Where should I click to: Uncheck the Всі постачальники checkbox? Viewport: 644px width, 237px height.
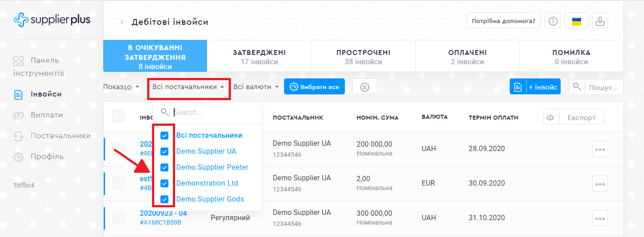coord(164,136)
